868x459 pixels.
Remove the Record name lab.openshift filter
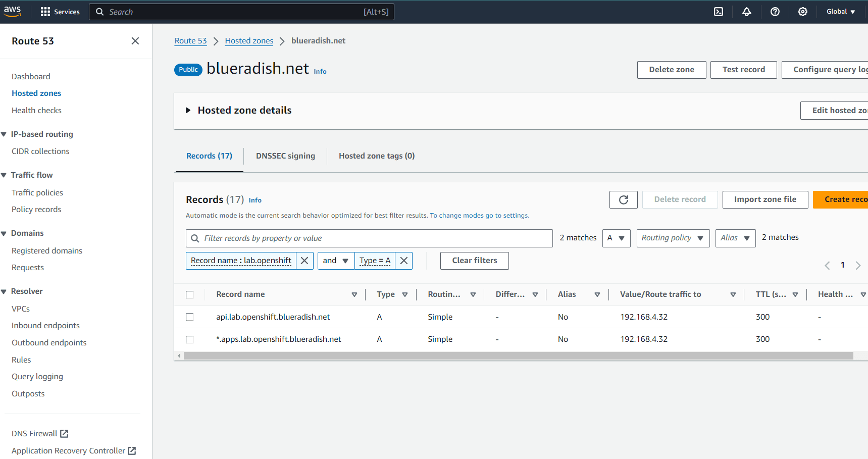(304, 261)
